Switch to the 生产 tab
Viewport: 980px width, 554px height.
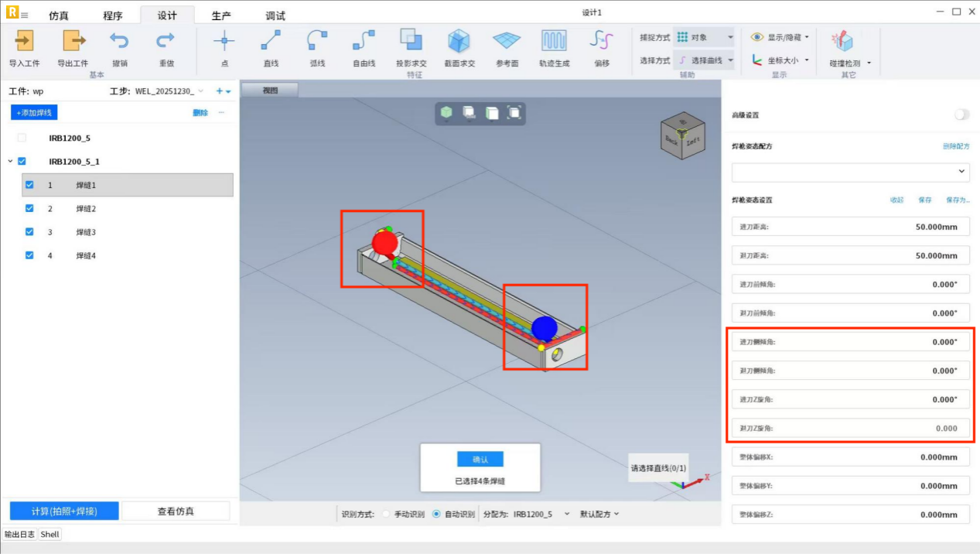coord(221,15)
